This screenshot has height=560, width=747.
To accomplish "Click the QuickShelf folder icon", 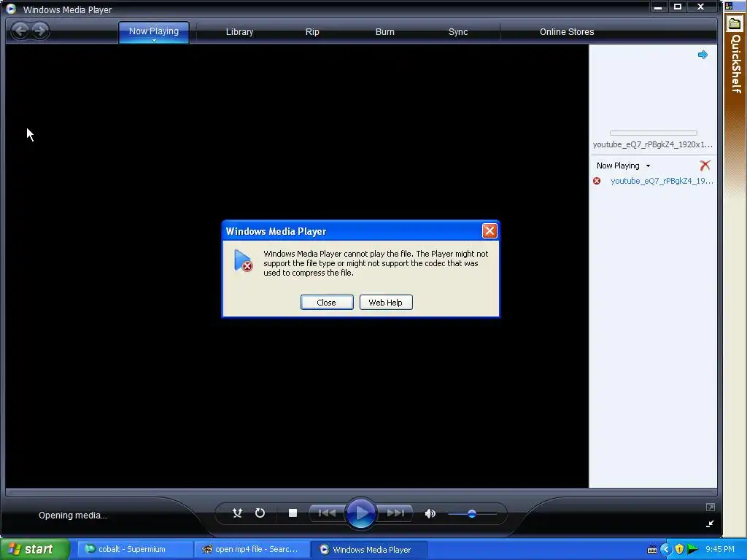I will (x=735, y=24).
